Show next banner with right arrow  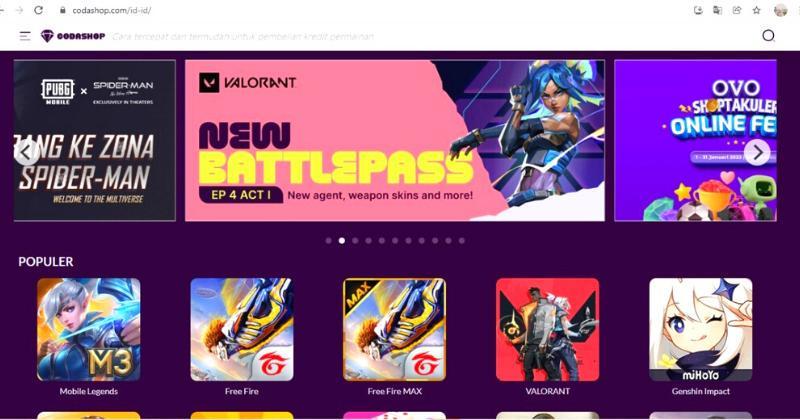[x=757, y=152]
